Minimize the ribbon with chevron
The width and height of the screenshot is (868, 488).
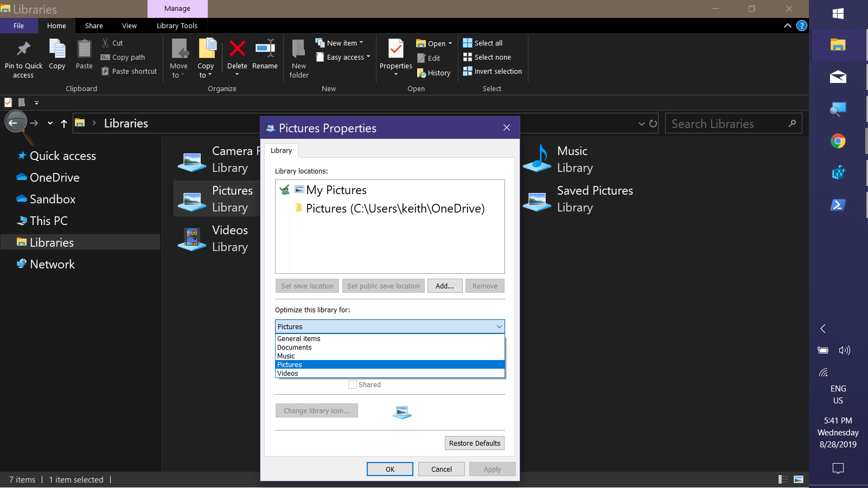(x=787, y=25)
